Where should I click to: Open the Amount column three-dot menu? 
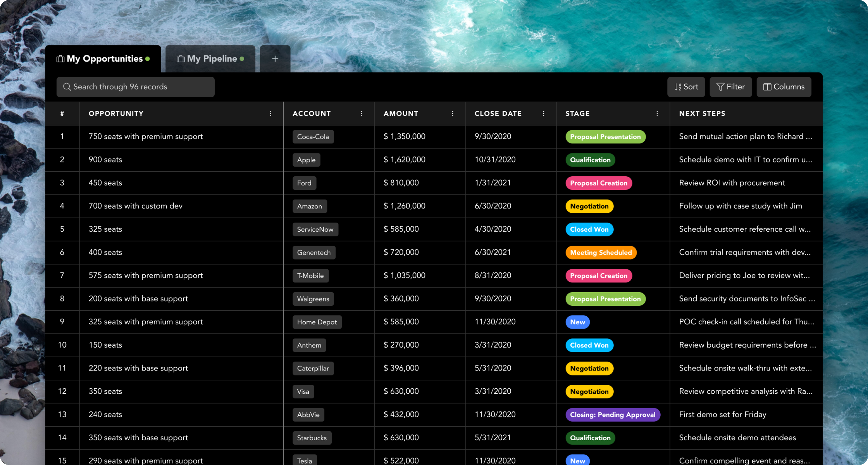coord(452,114)
